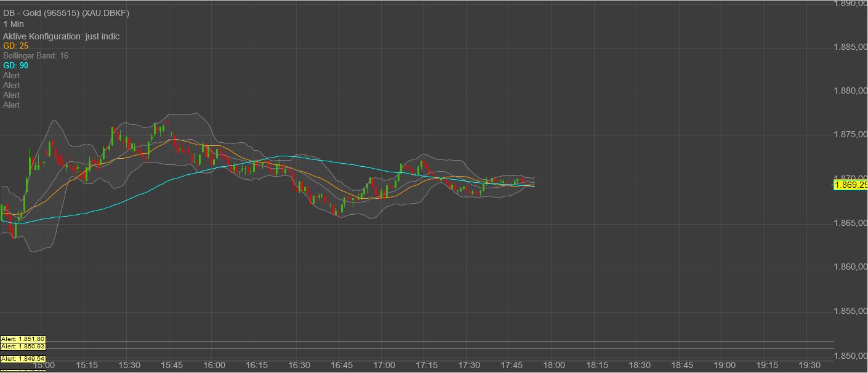868x373 pixels.
Task: Select the GD: 25 indicator legend
Action: click(x=15, y=46)
